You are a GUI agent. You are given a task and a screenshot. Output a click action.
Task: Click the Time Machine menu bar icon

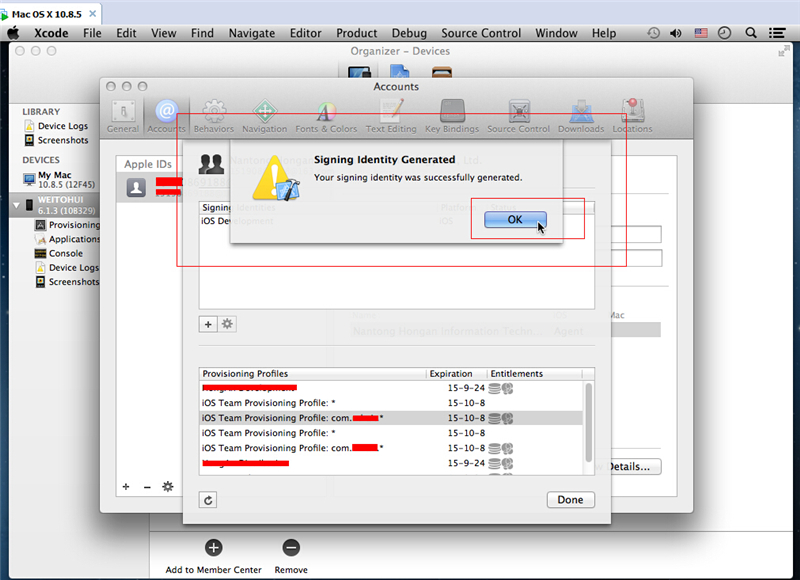[x=654, y=33]
